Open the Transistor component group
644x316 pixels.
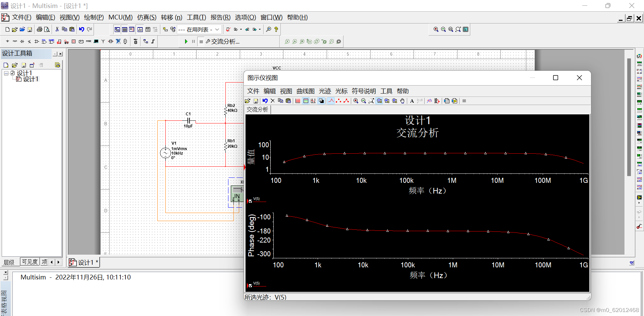30,41
